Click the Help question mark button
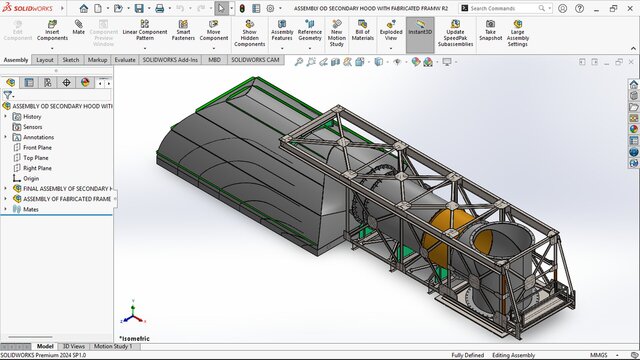 pos(580,8)
